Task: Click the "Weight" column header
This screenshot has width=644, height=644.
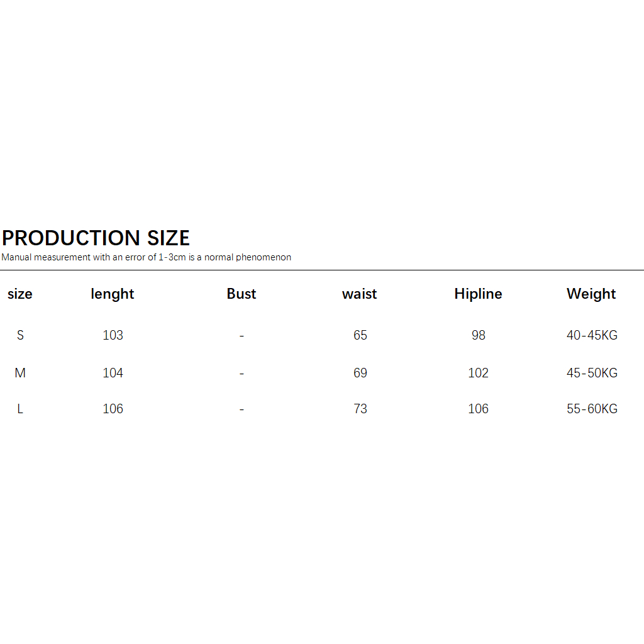Action: coord(591,294)
